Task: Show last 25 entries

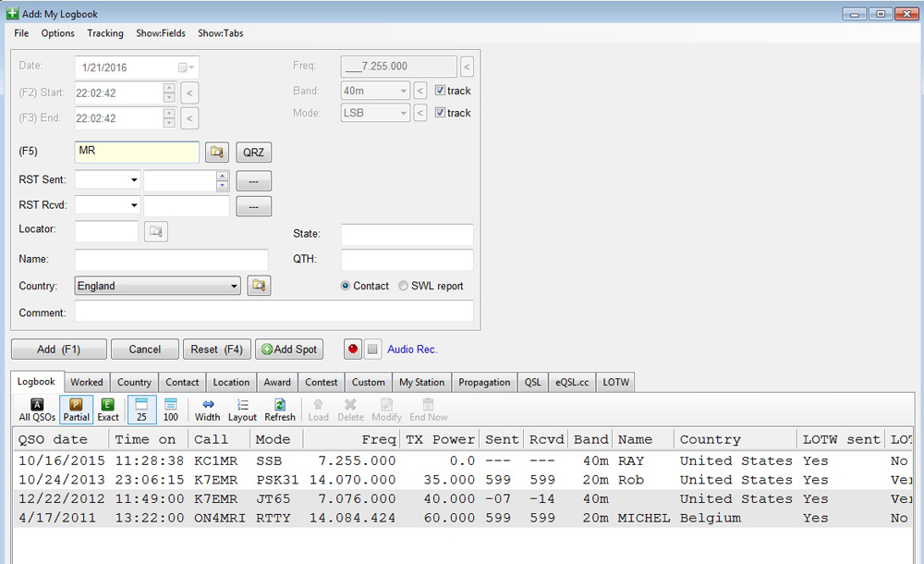Action: pyautogui.click(x=141, y=410)
